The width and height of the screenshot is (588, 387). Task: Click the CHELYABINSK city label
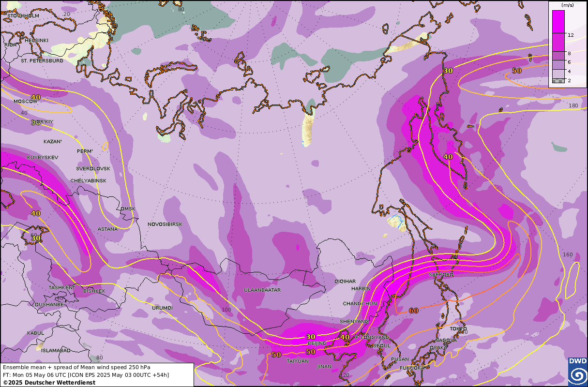[x=88, y=180]
